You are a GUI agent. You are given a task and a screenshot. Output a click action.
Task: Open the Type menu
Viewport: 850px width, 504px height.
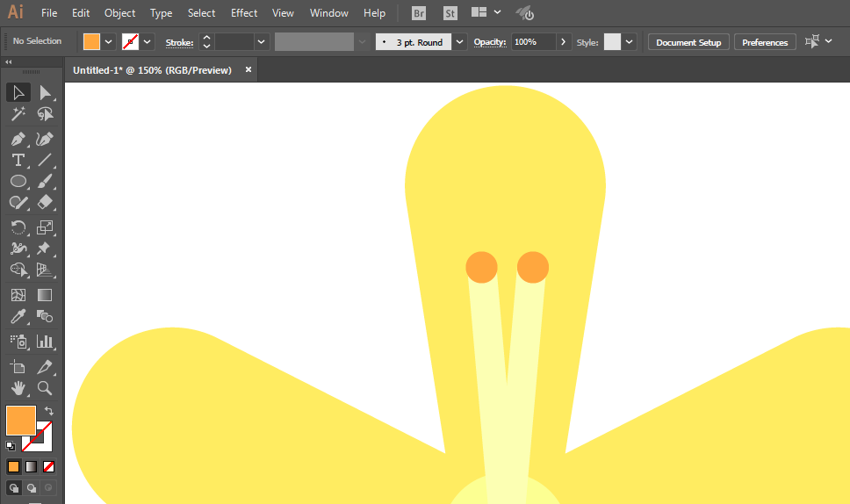point(161,13)
